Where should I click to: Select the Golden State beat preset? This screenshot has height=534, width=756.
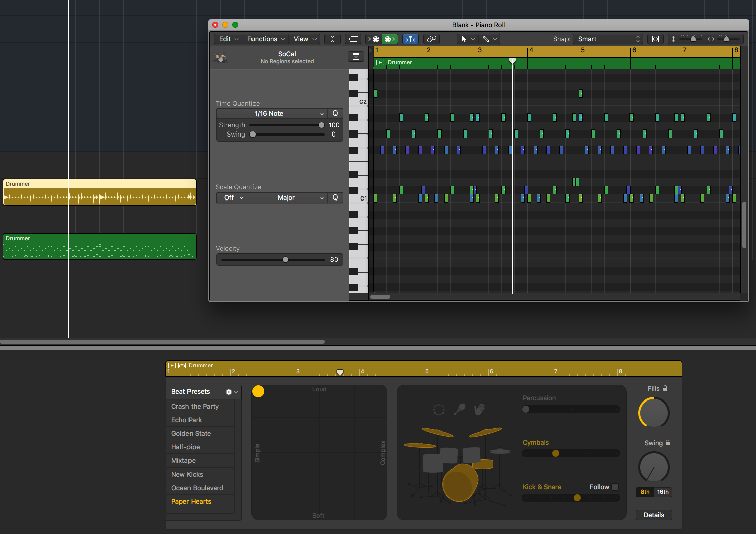point(191,433)
